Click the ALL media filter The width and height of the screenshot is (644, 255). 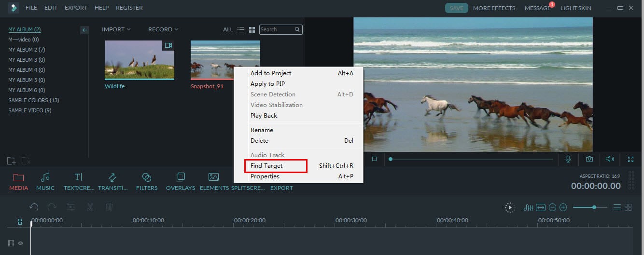(x=228, y=29)
